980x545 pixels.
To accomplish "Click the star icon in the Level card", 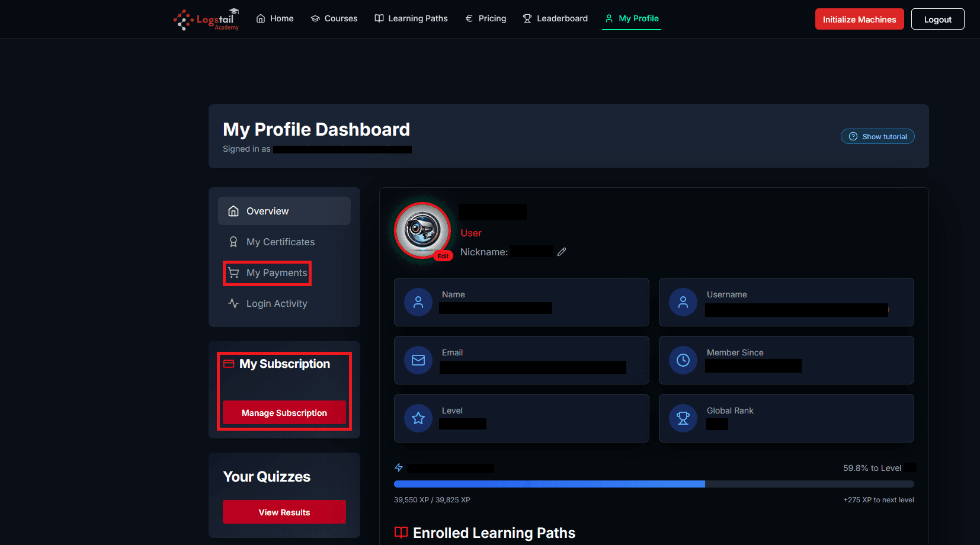I will point(418,418).
